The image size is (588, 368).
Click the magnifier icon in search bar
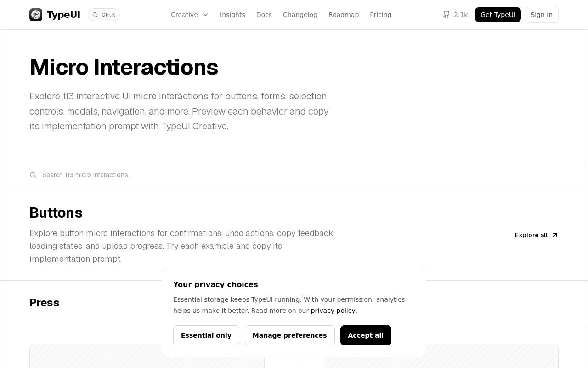(33, 175)
